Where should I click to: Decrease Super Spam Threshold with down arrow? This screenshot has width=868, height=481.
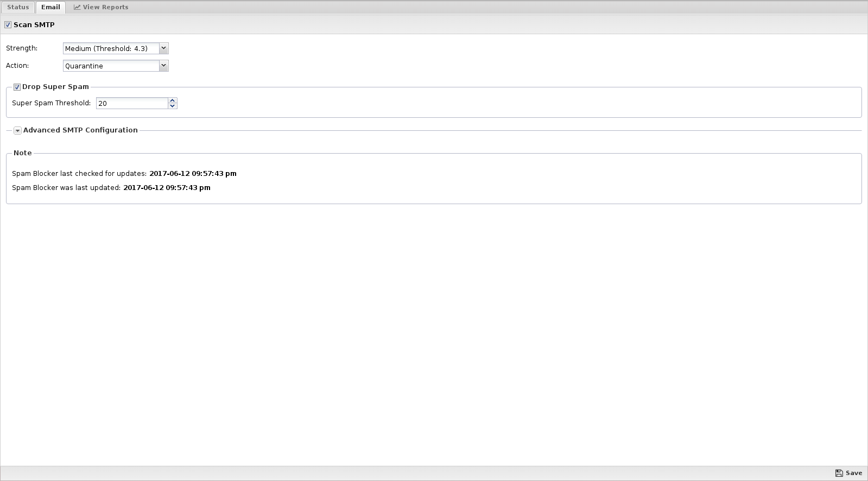pyautogui.click(x=173, y=106)
